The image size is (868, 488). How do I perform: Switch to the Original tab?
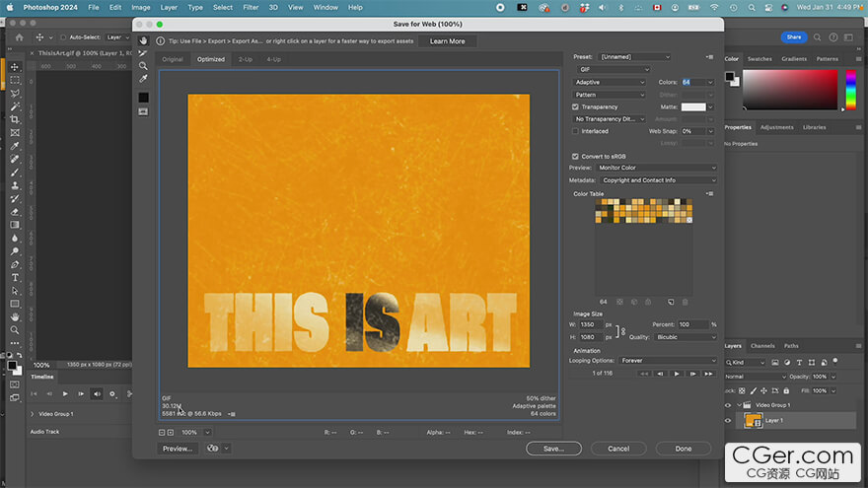(173, 59)
